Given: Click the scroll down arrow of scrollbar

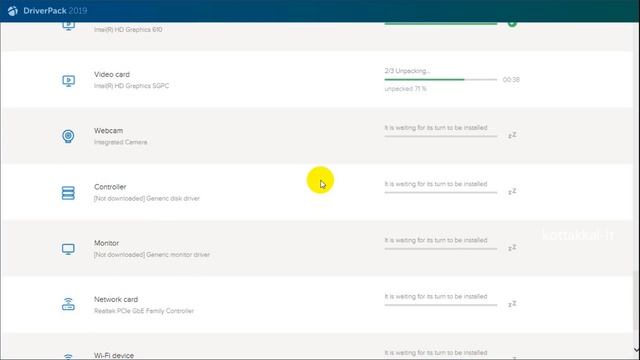Looking at the screenshot, I should coord(636,350).
